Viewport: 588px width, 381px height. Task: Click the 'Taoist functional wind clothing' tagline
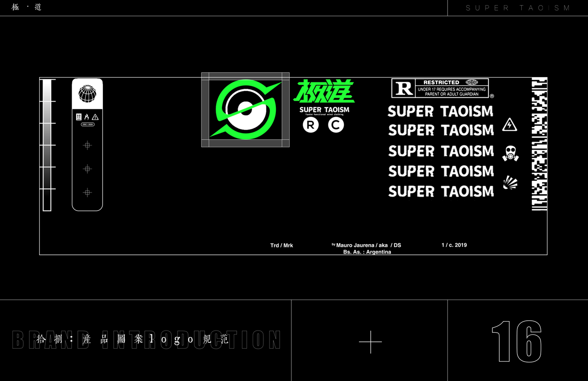coord(325,115)
